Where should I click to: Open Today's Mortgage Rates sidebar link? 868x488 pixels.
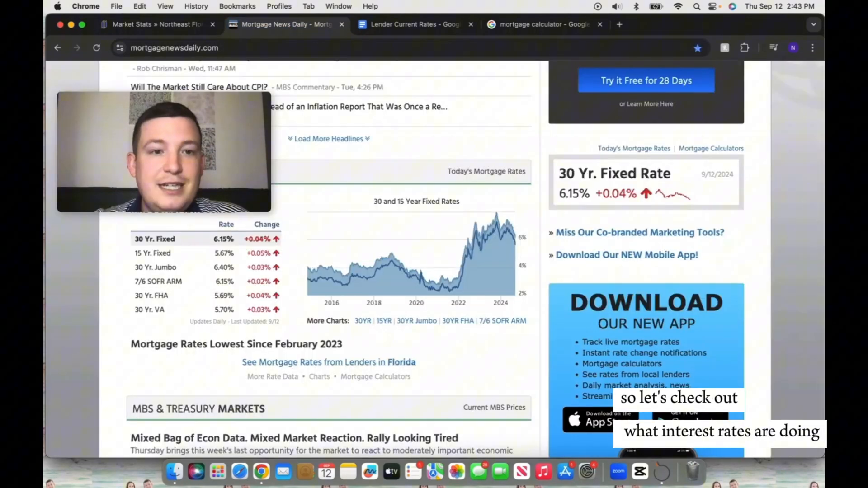pos(634,148)
